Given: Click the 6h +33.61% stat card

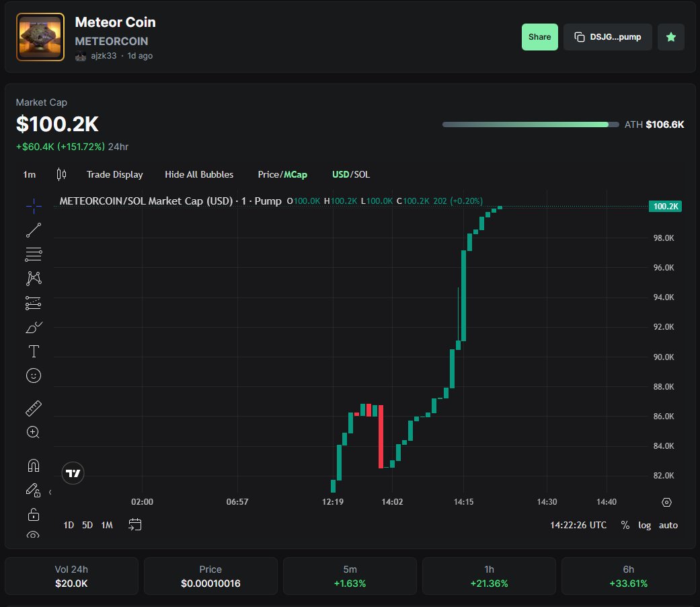Looking at the screenshot, I should (628, 576).
